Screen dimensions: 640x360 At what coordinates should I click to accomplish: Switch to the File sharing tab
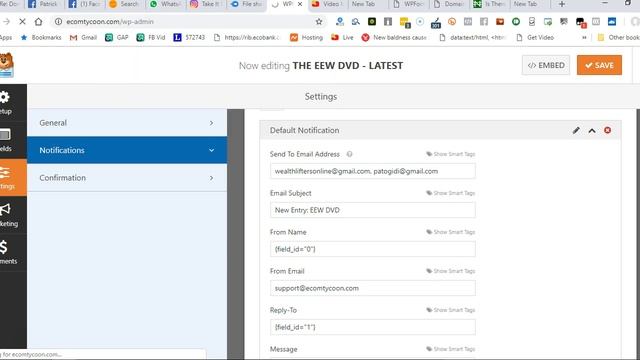click(247, 4)
